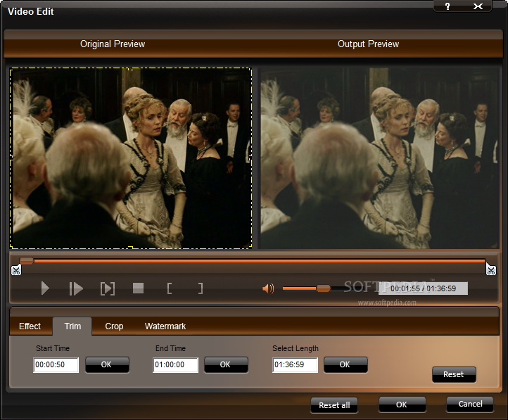
Task: Click the Output Preview video frame
Action: 380,158
